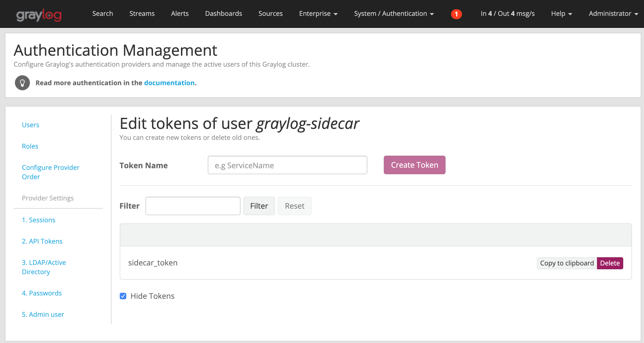The height and width of the screenshot is (343, 644).
Task: Copy sidecar_token to clipboard
Action: pos(567,263)
